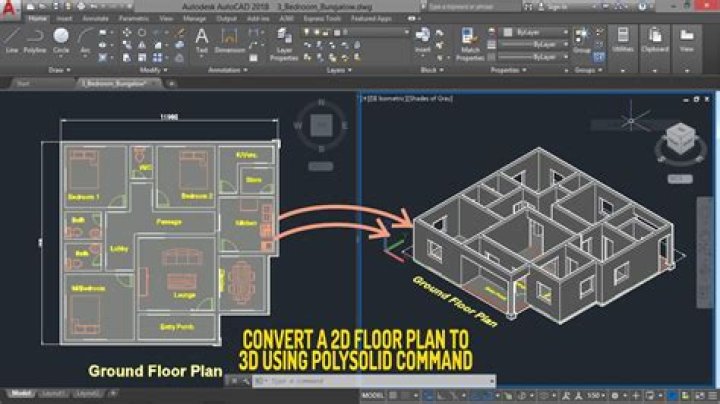This screenshot has height=404, width=720.
Task: Toggle the MODEL space button in status bar
Action: pyautogui.click(x=373, y=395)
